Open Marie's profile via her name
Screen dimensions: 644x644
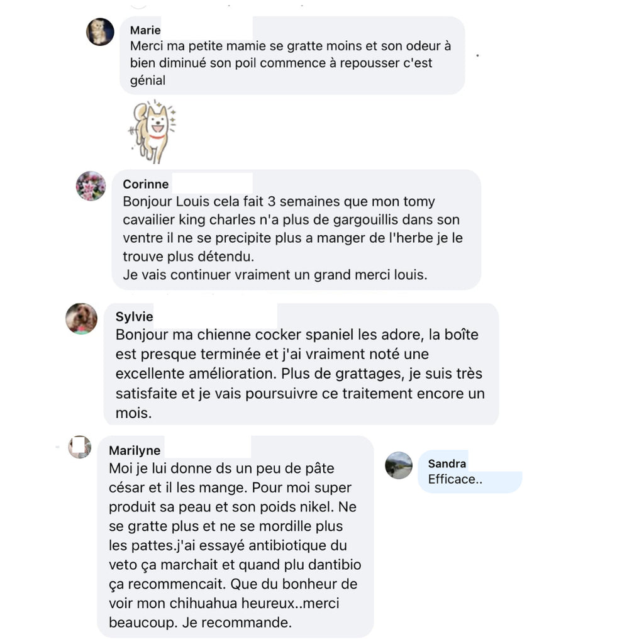145,30
